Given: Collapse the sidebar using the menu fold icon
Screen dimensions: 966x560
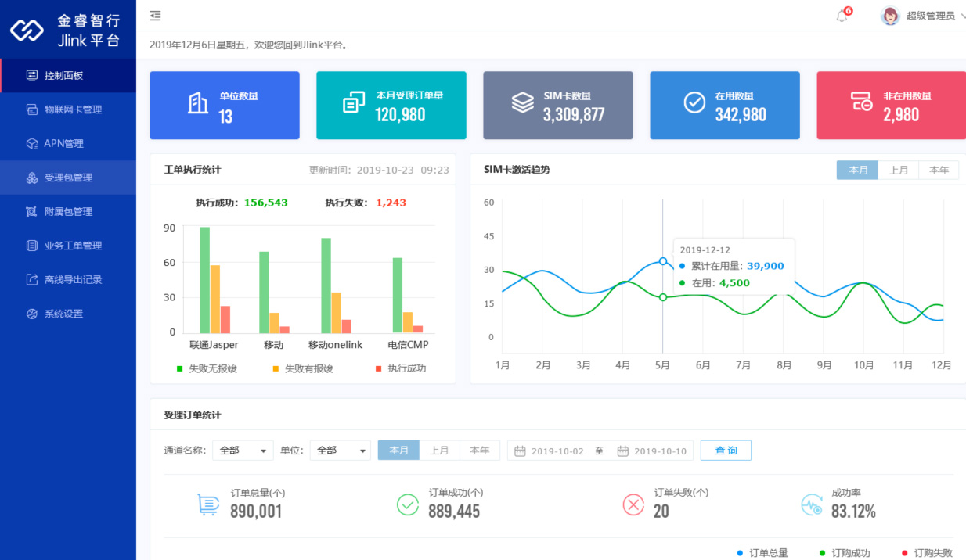Looking at the screenshot, I should (156, 16).
